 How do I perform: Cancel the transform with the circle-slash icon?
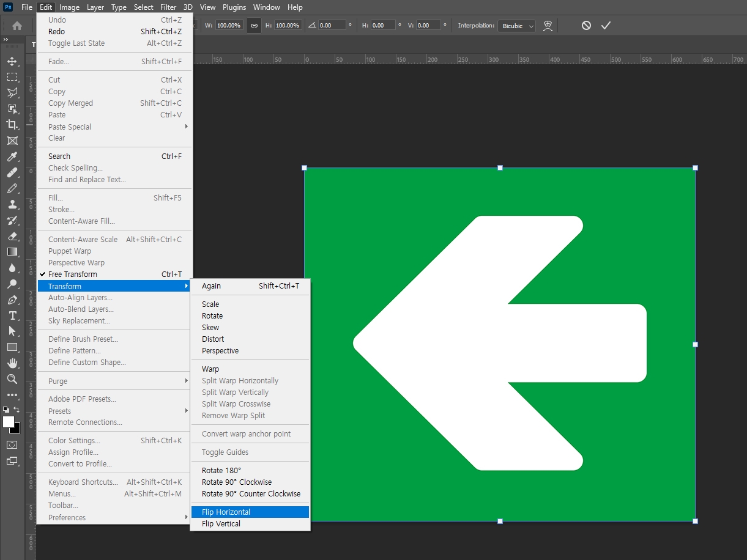pyautogui.click(x=586, y=26)
